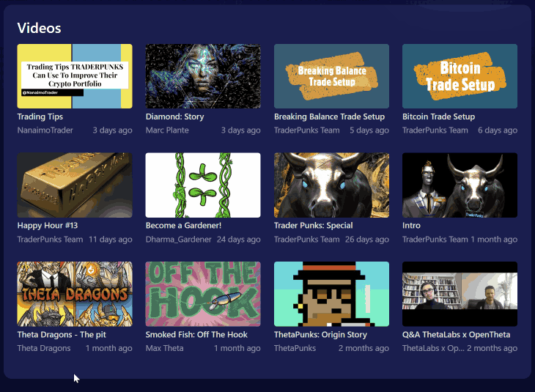
Task: Open Trader Punks: Special bull thumbnail
Action: 331,185
